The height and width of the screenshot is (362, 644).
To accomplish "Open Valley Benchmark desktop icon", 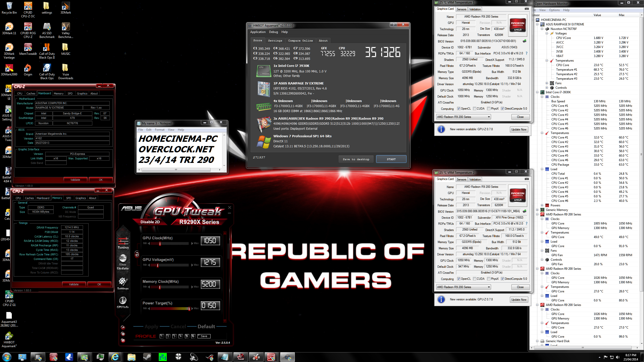I will click(x=66, y=30).
